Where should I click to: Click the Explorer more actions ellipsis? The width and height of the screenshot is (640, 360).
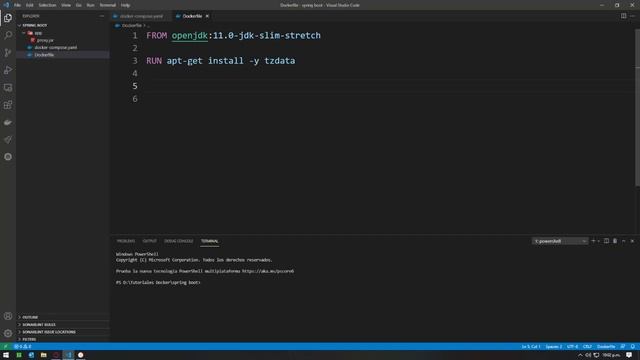[102, 16]
